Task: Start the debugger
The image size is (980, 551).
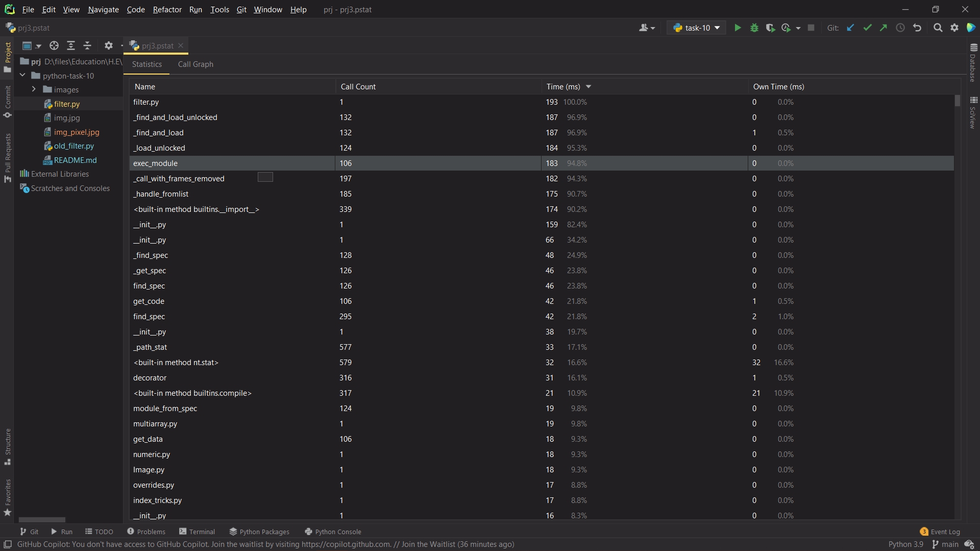Action: tap(754, 28)
